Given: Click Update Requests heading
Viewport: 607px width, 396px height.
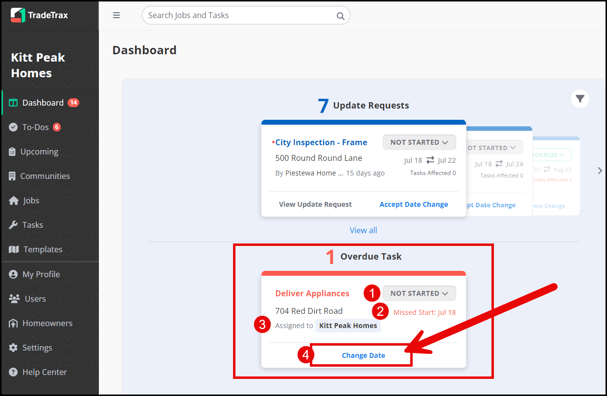Looking at the screenshot, I should pyautogui.click(x=371, y=105).
